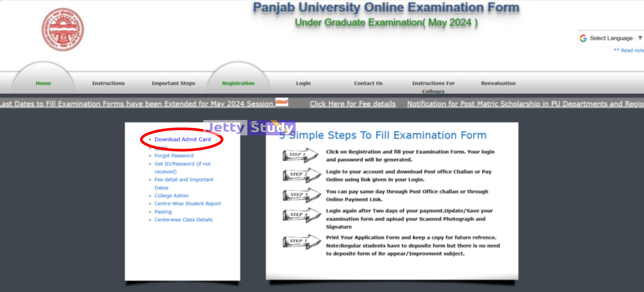Click the STEP 2 arrow icon
This screenshot has height=292, width=644.
pos(301,175)
